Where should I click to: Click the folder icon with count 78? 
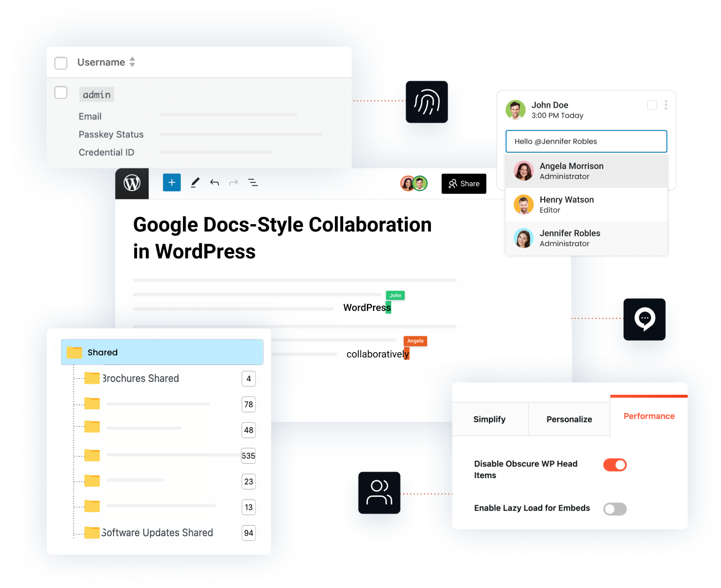92,404
